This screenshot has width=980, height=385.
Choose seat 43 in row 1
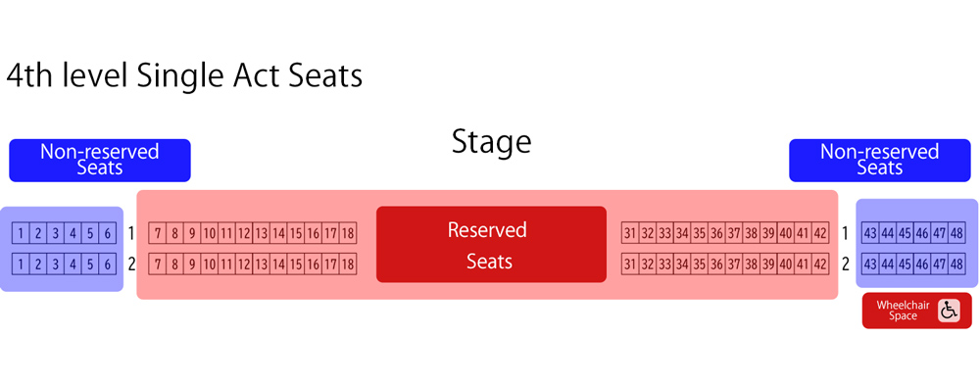coord(870,234)
